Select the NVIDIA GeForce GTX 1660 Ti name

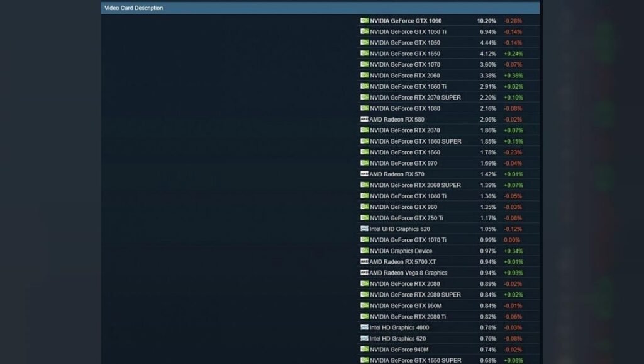408,86
